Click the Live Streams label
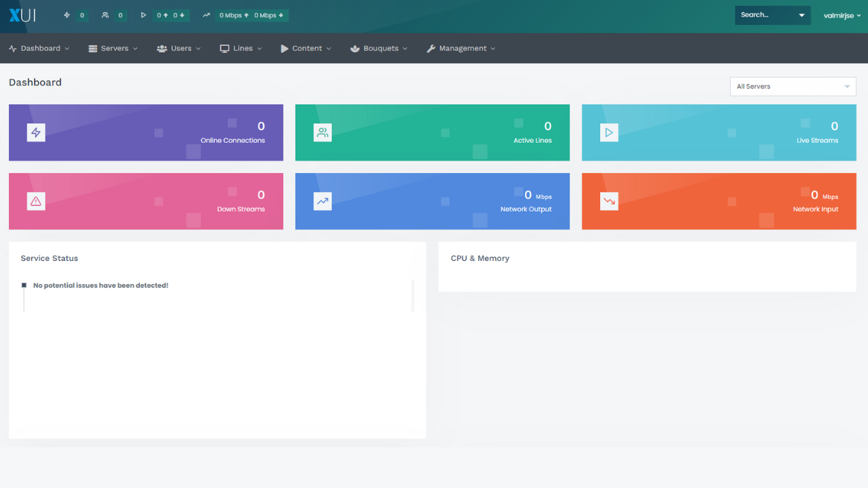 coord(817,140)
